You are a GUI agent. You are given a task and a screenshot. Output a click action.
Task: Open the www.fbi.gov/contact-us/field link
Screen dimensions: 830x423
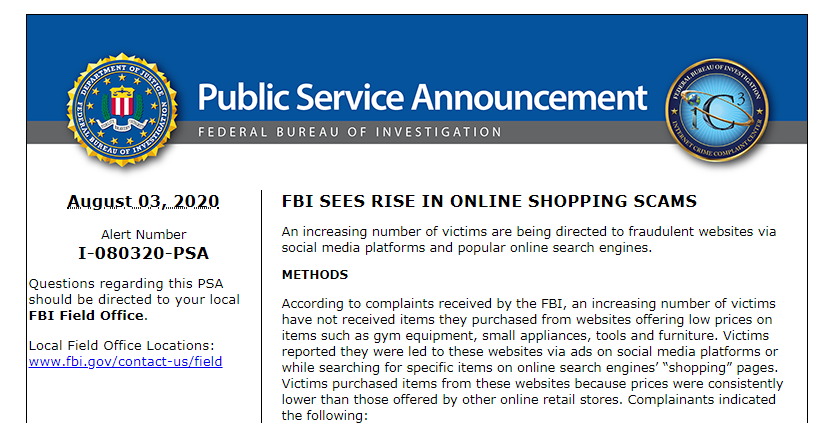tap(125, 362)
